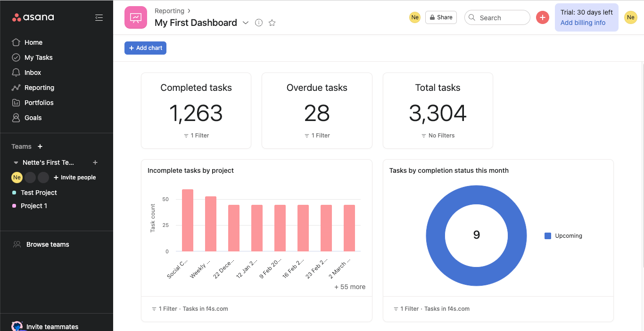Collapse the sidebar with the hamburger icon
This screenshot has width=644, height=331.
[x=99, y=17]
